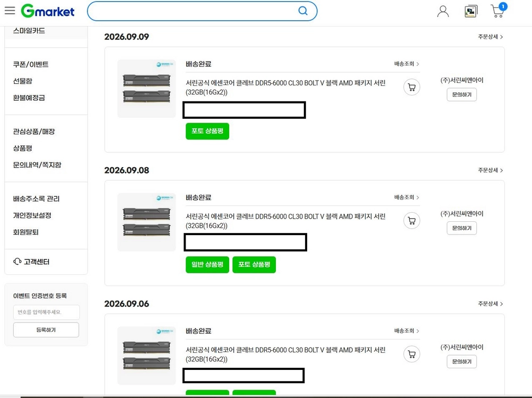The height and width of the screenshot is (398, 532).
Task: Add 2026.09.08 order item to cart
Action: [412, 221]
